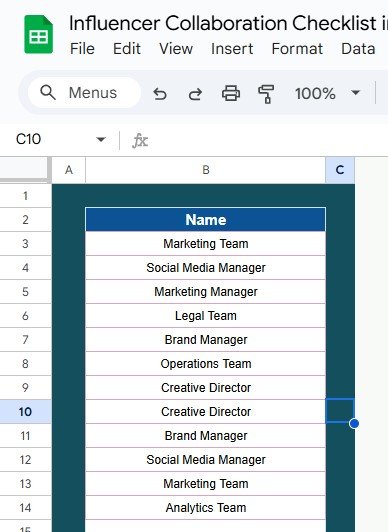Viewport: 388px width, 532px height.
Task: Select row 2 header
Action: (25, 220)
